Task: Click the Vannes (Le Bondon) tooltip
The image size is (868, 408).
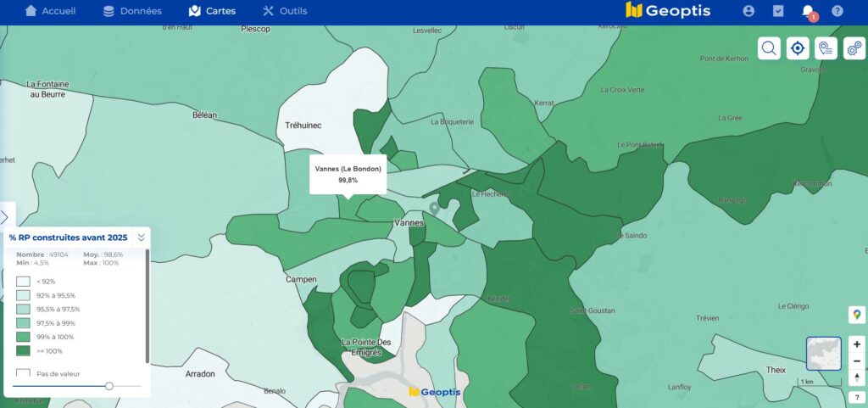Action: click(348, 175)
